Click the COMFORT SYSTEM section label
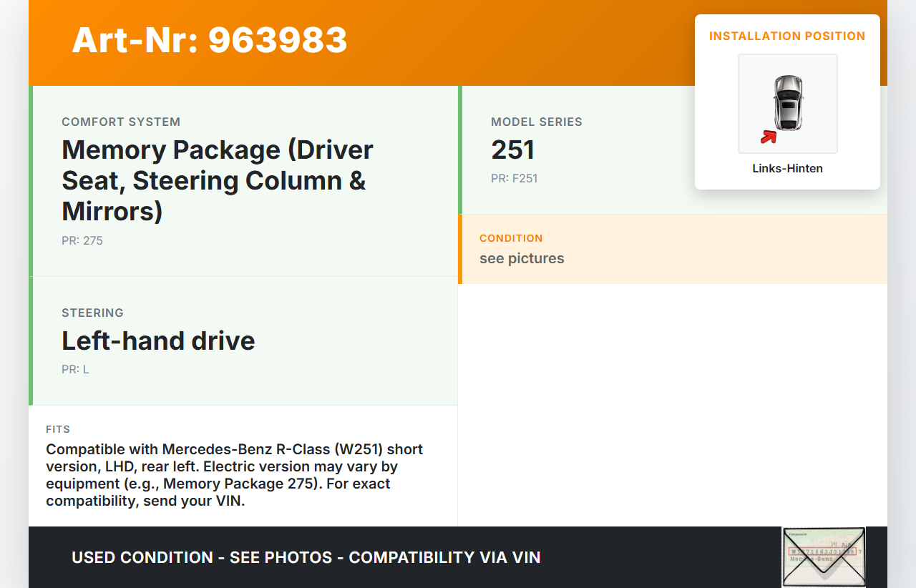Screen dimensions: 916x588 (x=121, y=122)
